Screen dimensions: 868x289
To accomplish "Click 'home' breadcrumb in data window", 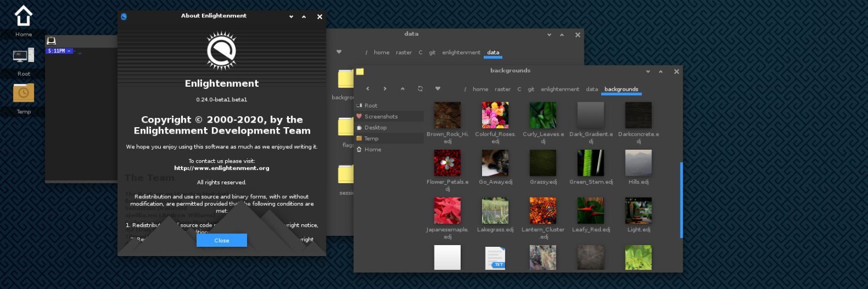I will 381,52.
